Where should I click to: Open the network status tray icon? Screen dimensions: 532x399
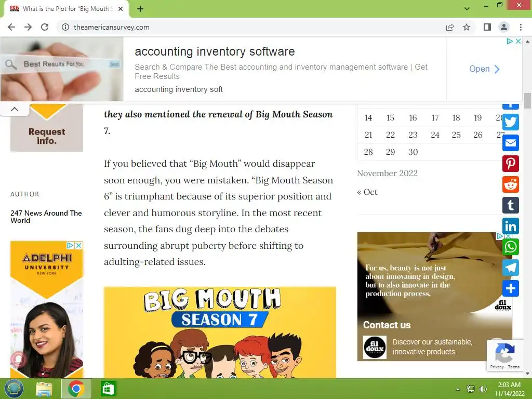(x=471, y=389)
